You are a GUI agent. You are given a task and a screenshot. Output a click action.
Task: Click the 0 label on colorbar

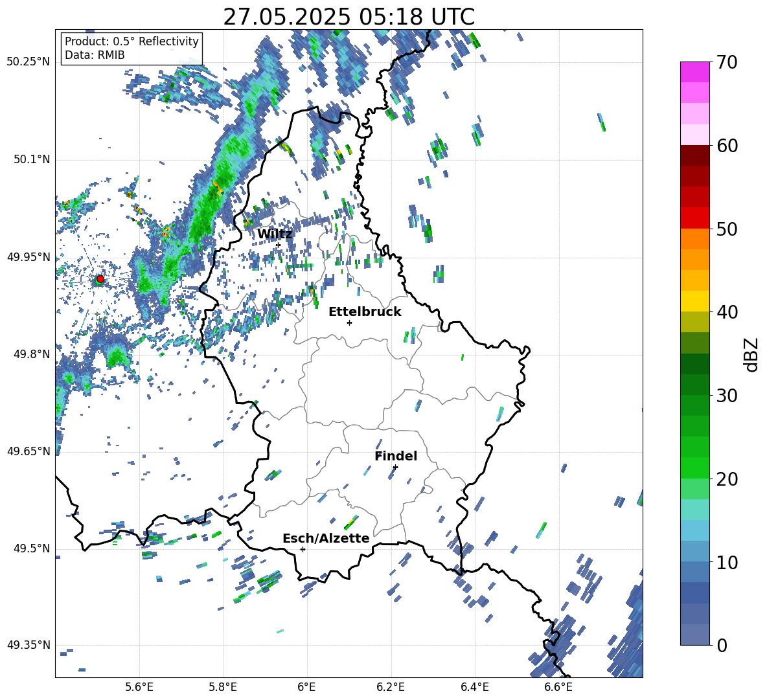[x=722, y=645]
